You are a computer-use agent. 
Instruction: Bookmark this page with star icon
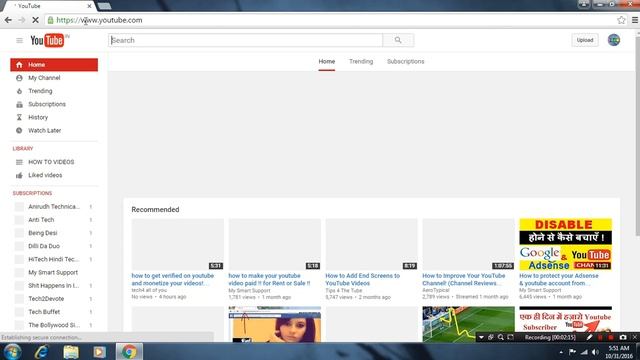click(621, 20)
